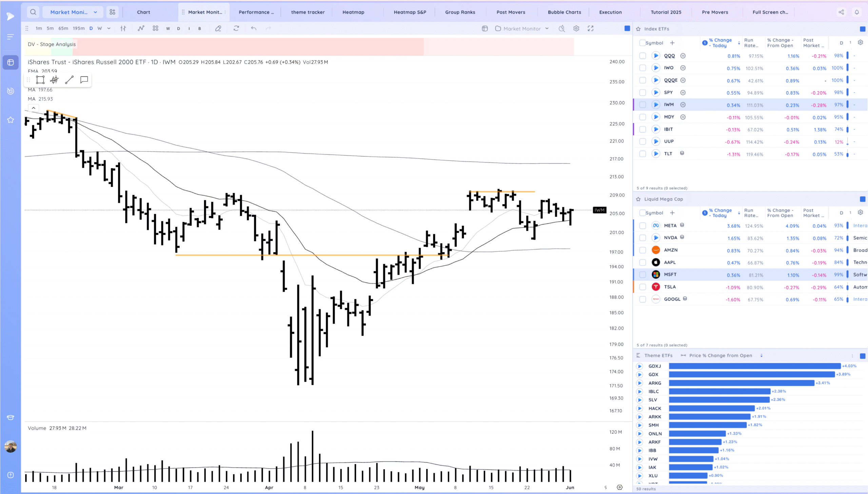Click the blue square on Index ETFs panel
Image resolution: width=868 pixels, height=494 pixels.
click(x=862, y=29)
